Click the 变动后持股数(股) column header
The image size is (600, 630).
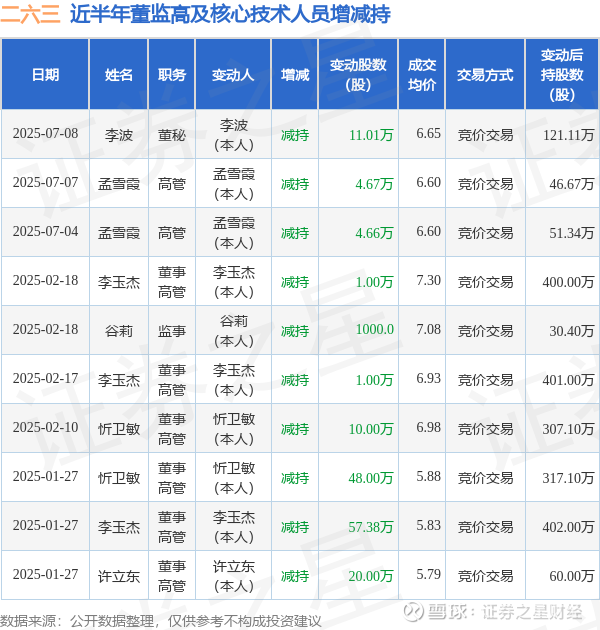pyautogui.click(x=561, y=74)
